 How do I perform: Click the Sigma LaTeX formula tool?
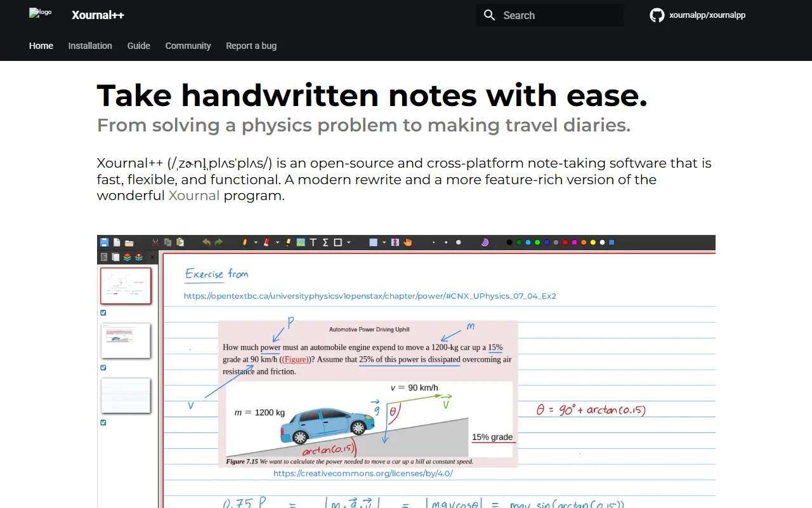tap(325, 243)
